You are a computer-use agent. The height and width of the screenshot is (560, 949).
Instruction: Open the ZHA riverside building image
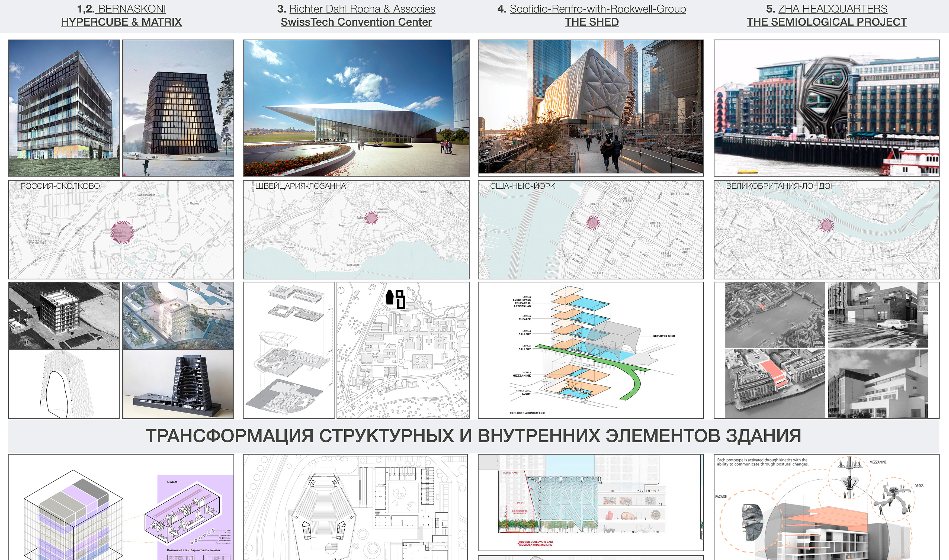click(x=826, y=108)
